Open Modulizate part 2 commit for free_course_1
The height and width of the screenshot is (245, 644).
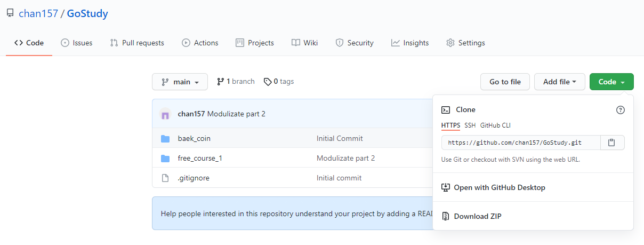(345, 158)
